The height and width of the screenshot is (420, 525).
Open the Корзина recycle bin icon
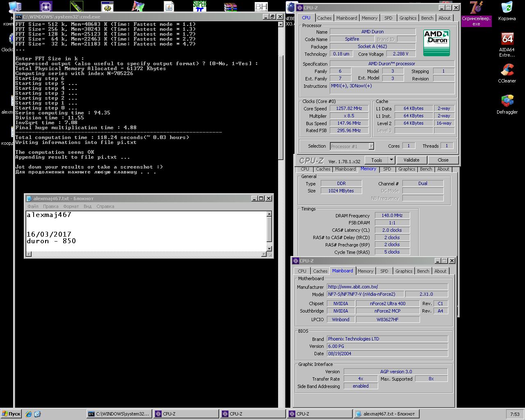(x=507, y=11)
